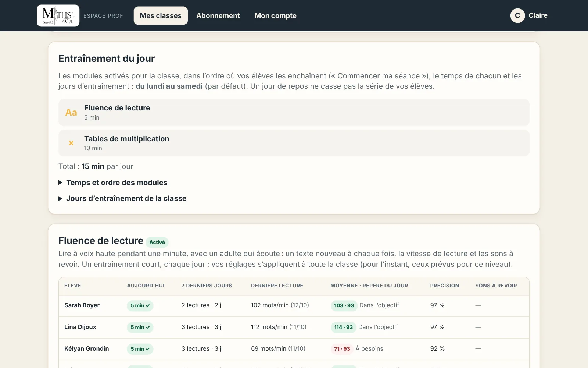Open Claire's user menu
The height and width of the screenshot is (368, 588).
(529, 15)
